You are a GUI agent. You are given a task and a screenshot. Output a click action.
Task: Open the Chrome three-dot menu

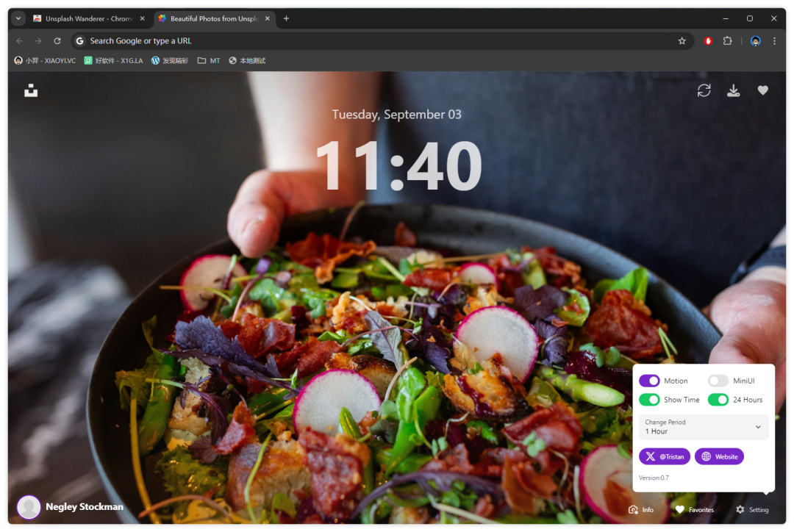tap(774, 41)
